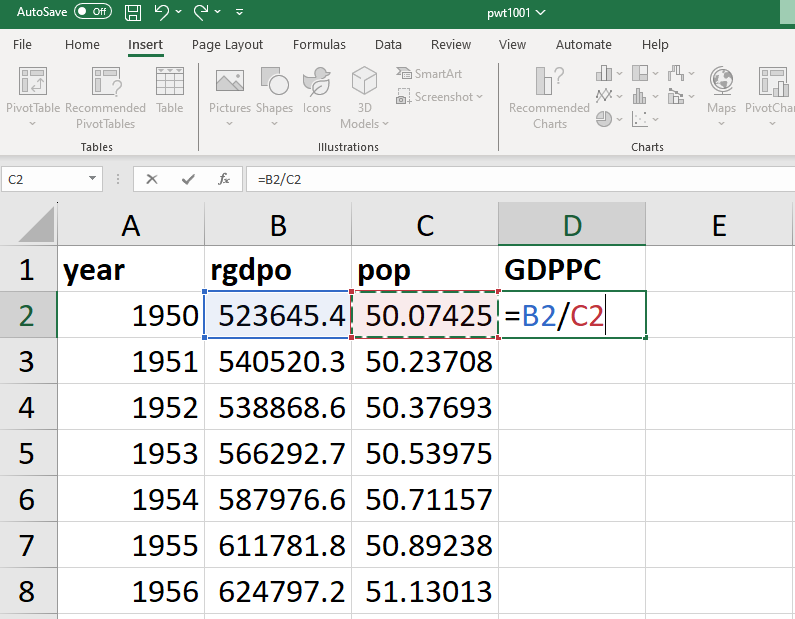The width and height of the screenshot is (795, 619).
Task: Switch to the Formulas tab
Action: pyautogui.click(x=319, y=45)
